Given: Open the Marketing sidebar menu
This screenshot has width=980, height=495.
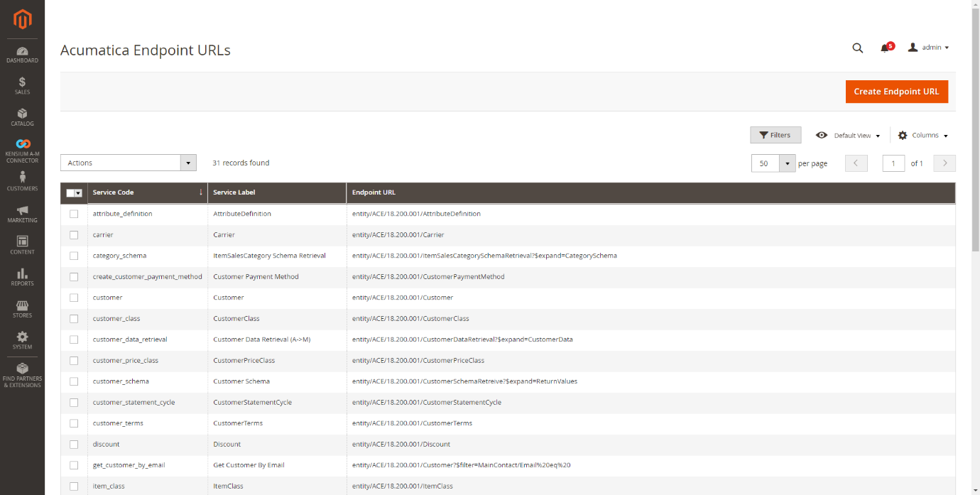Looking at the screenshot, I should click(x=22, y=214).
